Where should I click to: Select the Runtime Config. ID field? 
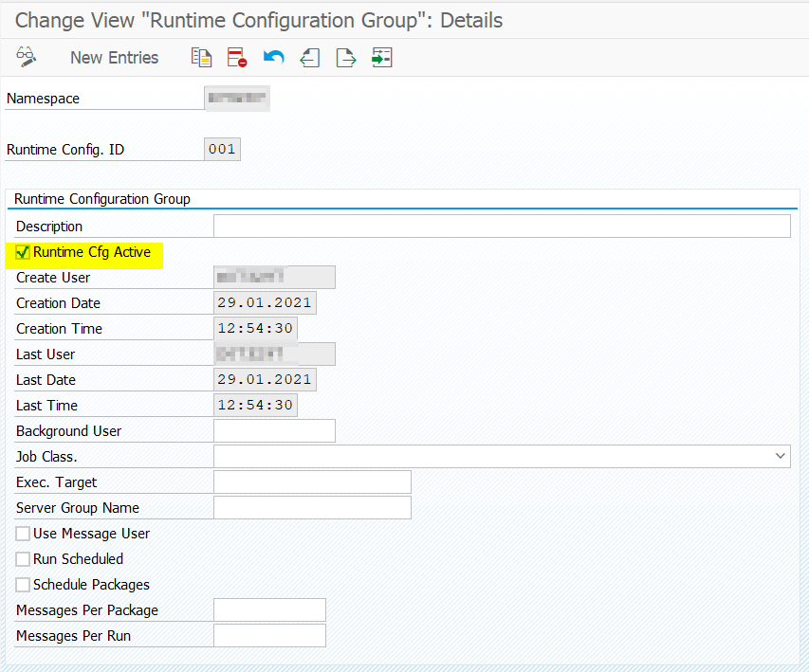click(x=222, y=149)
